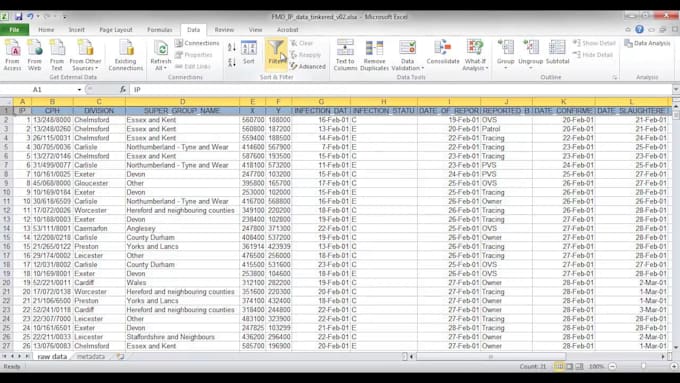Click the Sort A to Z icon
The width and height of the screenshot is (680, 383).
pyautogui.click(x=232, y=47)
